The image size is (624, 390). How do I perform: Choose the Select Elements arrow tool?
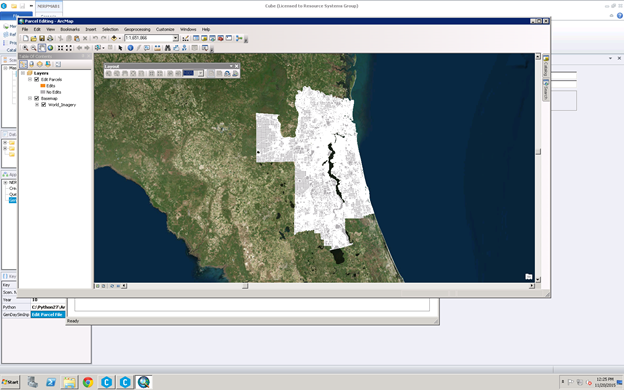coord(120,48)
